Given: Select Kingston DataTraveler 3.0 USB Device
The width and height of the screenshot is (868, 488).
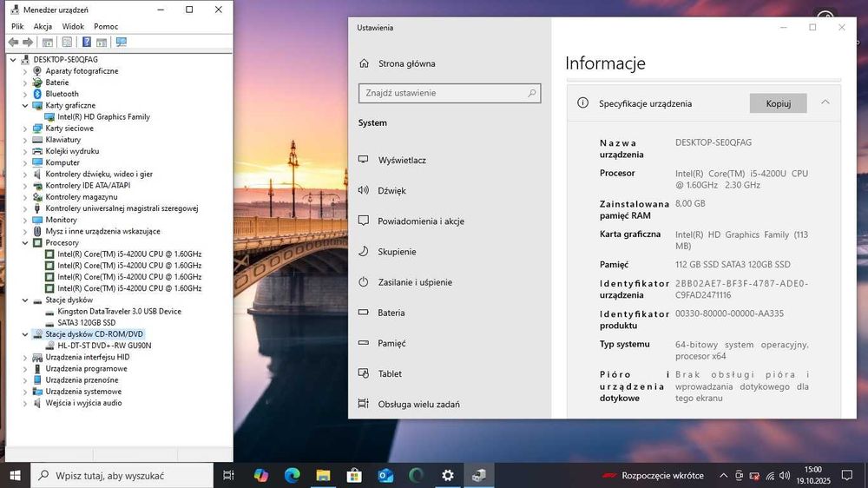Looking at the screenshot, I should coord(119,312).
